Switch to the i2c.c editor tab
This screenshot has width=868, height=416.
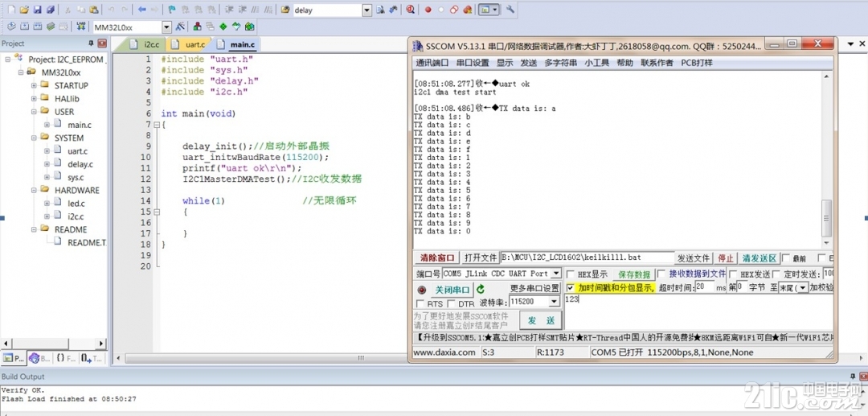coord(145,44)
